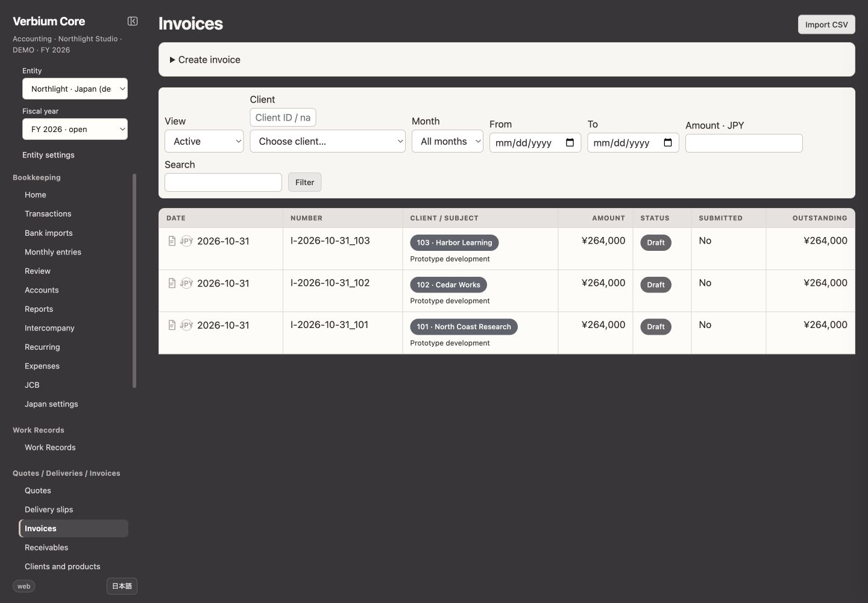
Task: Click the web badge in sidebar footer
Action: [x=24, y=586]
